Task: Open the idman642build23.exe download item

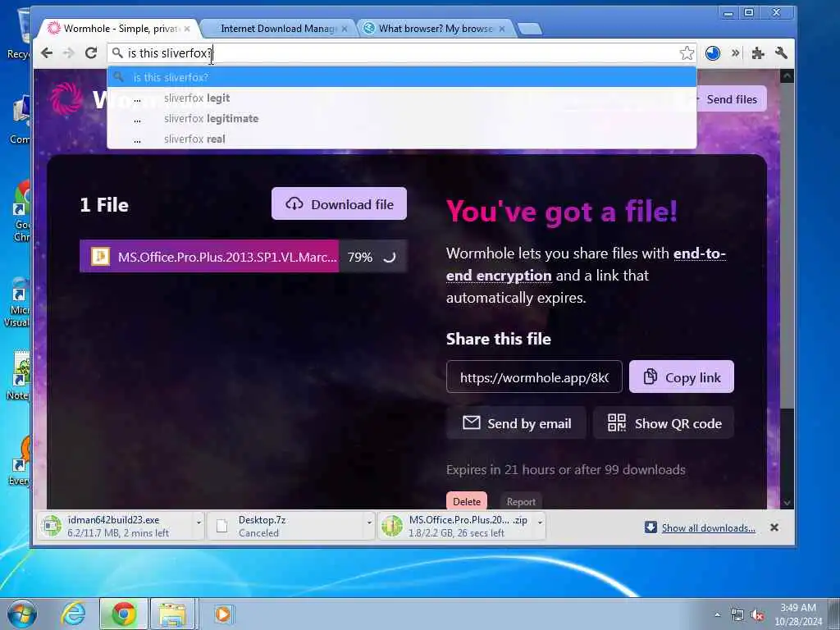Action: click(115, 526)
